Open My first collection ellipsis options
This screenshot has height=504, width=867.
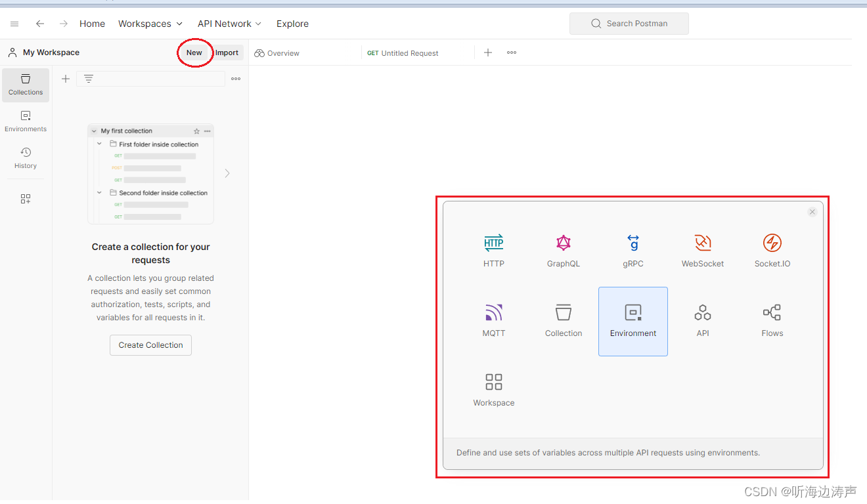[x=208, y=131]
